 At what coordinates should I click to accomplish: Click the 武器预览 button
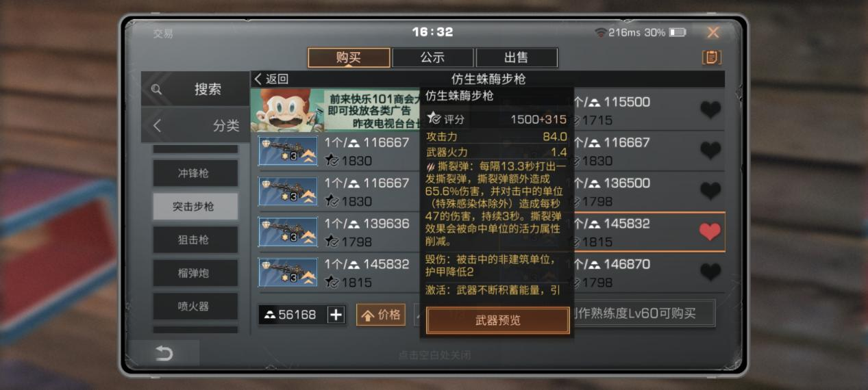click(x=498, y=320)
